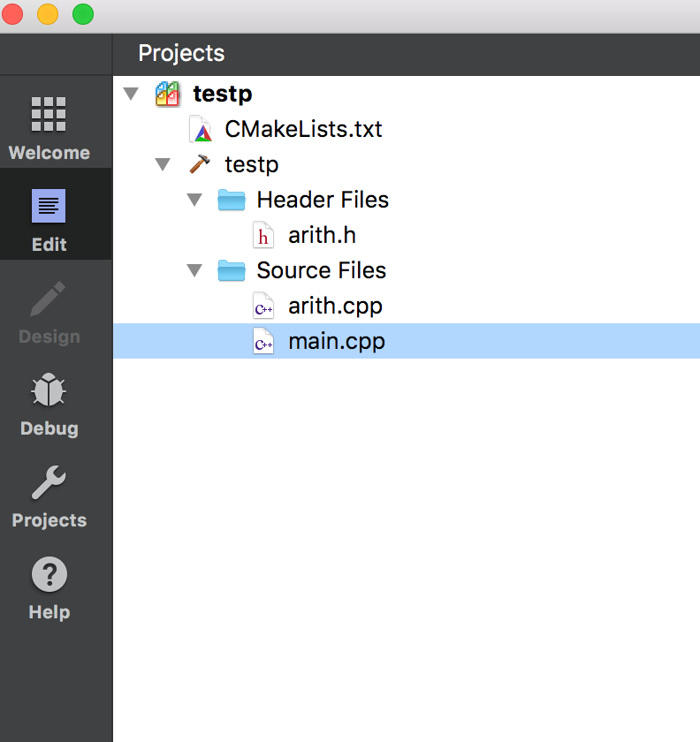Screen dimensions: 700x742
Task: Click the CMake icon beside CMakeLists.txt
Action: (202, 130)
